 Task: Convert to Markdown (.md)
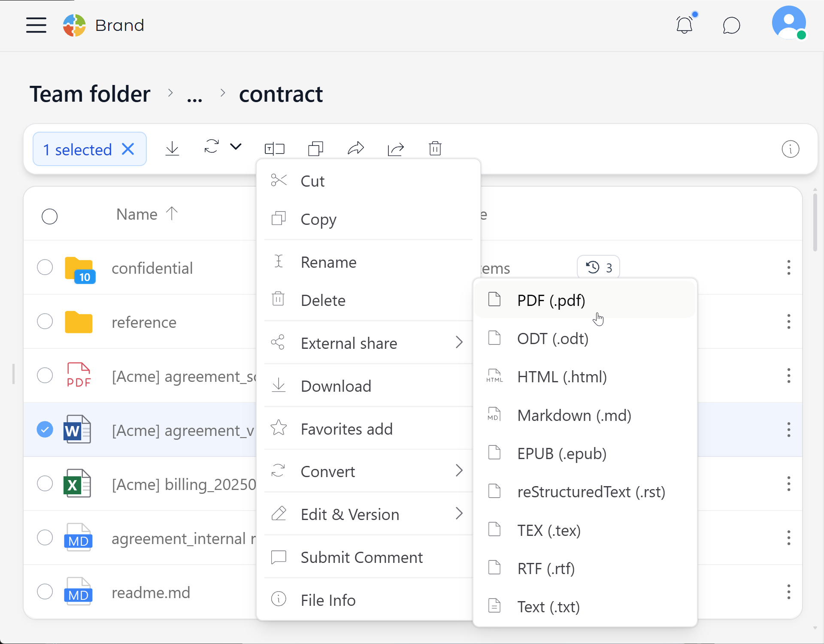(585, 415)
